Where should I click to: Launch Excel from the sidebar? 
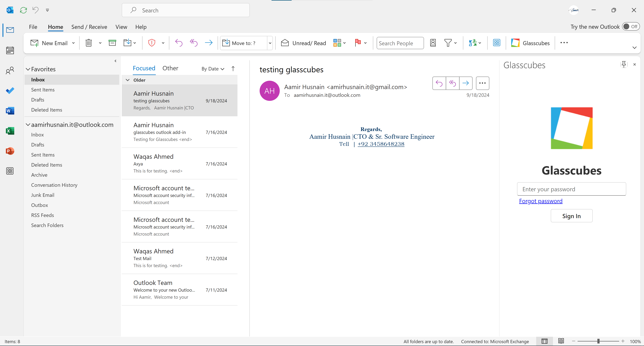pyautogui.click(x=10, y=131)
